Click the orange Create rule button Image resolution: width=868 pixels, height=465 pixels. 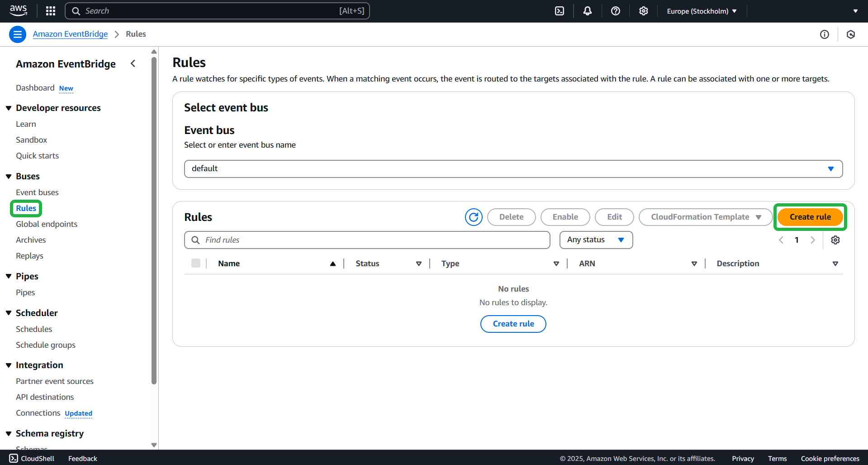tap(810, 217)
